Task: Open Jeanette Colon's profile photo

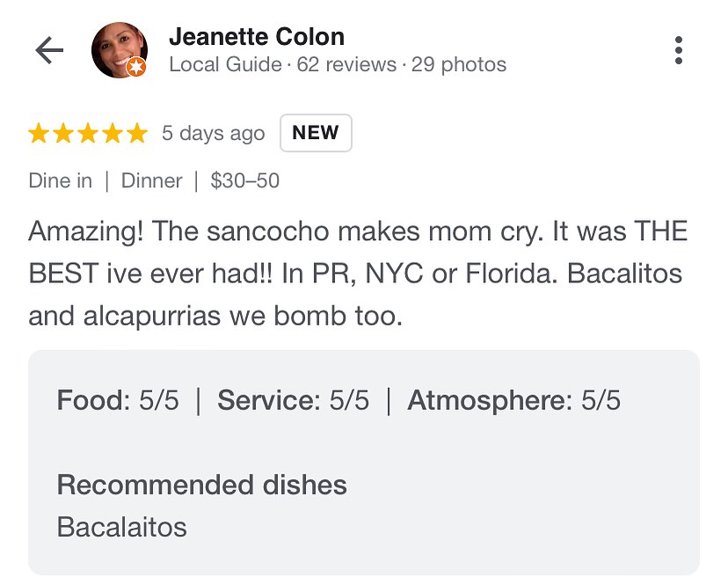Action: [x=120, y=50]
